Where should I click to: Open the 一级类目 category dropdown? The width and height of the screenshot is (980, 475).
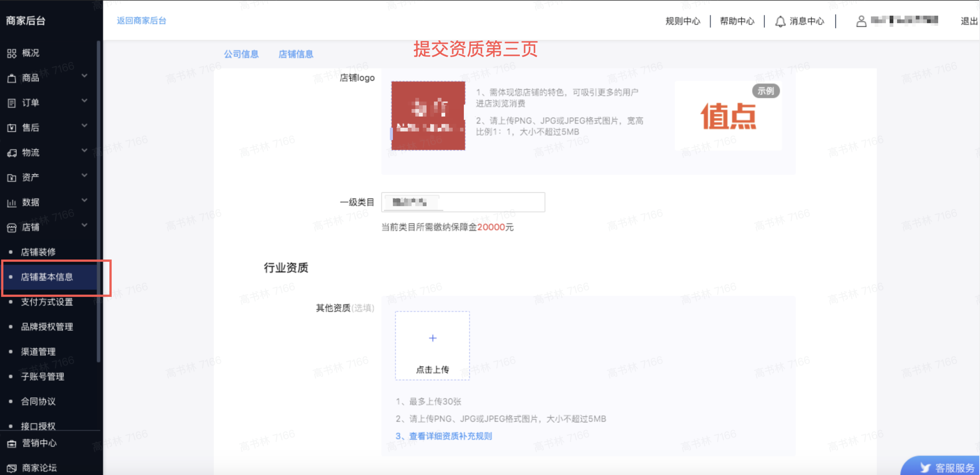(463, 202)
